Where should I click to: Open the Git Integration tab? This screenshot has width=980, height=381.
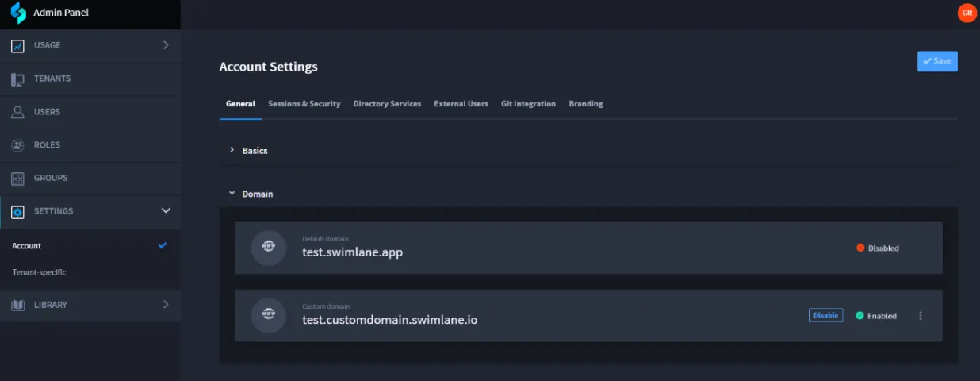pos(528,104)
